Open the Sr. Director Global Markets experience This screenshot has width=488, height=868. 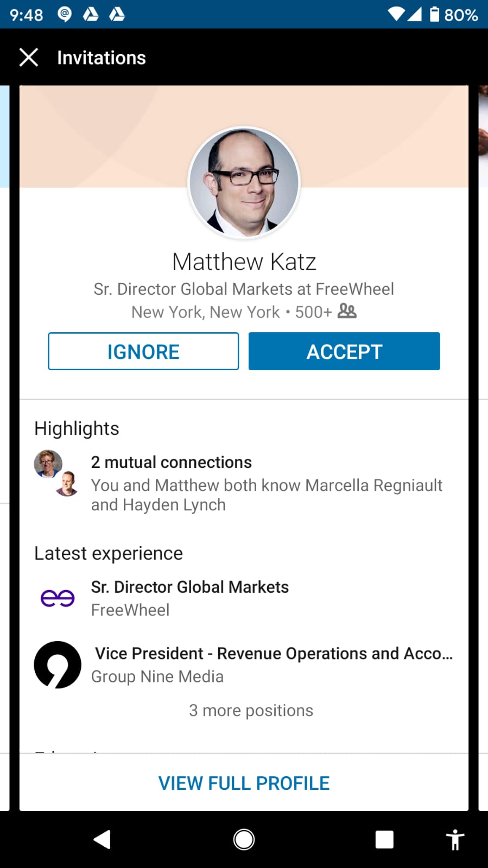point(190,587)
